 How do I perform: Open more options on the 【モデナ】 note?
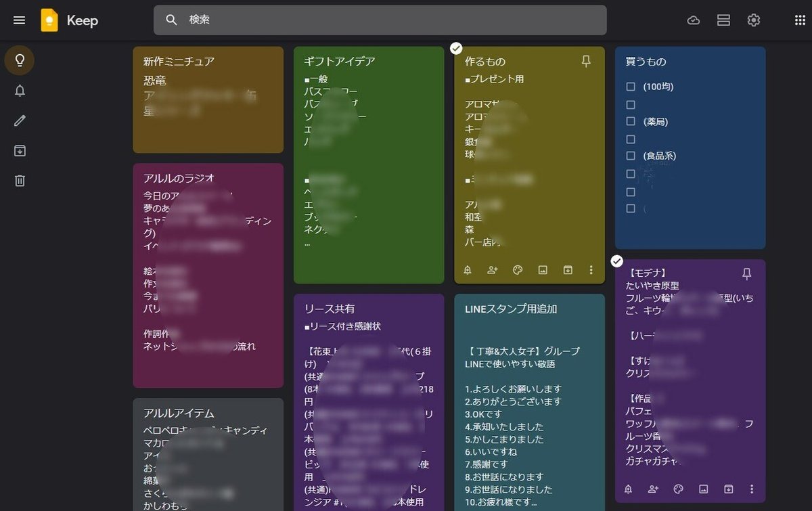(751, 489)
